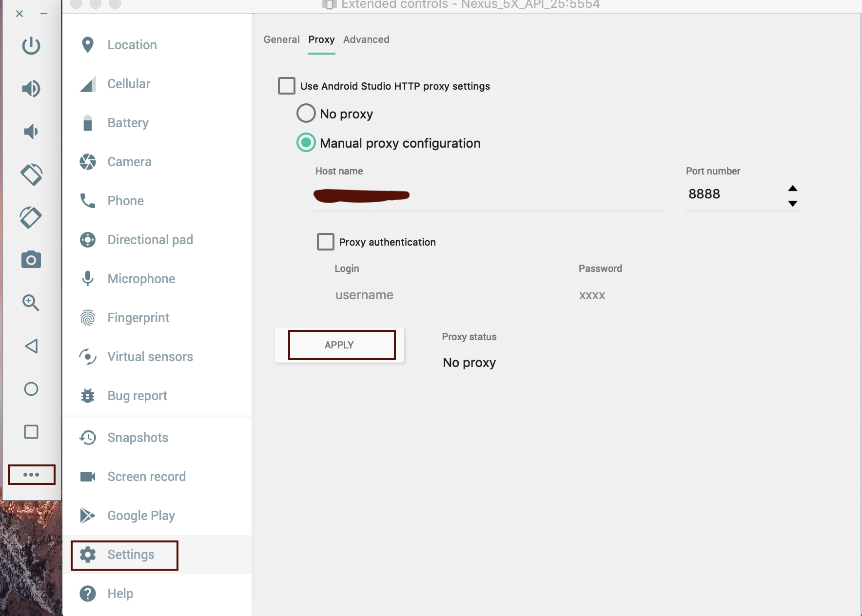Viewport: 862px width, 616px height.
Task: Switch to the General tab
Action: [281, 39]
